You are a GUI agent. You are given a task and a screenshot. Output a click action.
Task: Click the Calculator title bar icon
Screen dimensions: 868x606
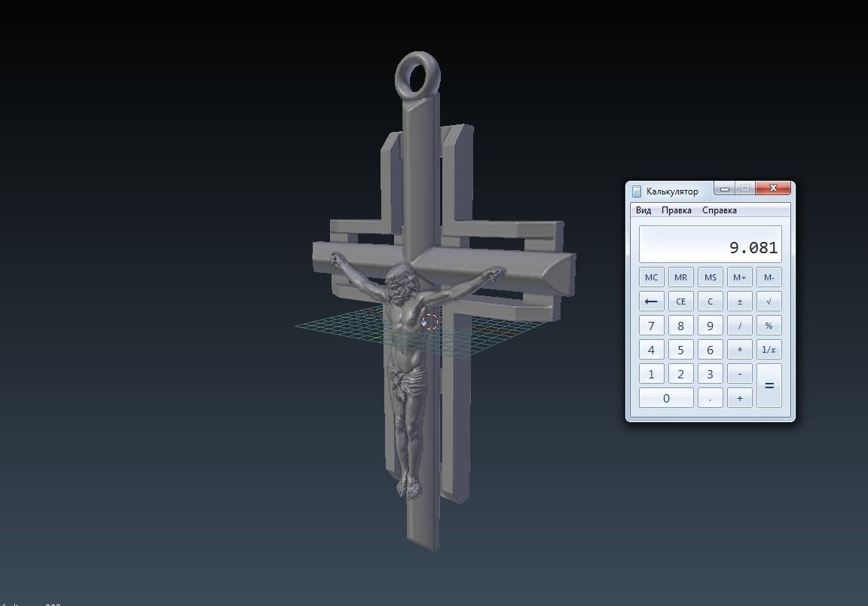pos(637,191)
